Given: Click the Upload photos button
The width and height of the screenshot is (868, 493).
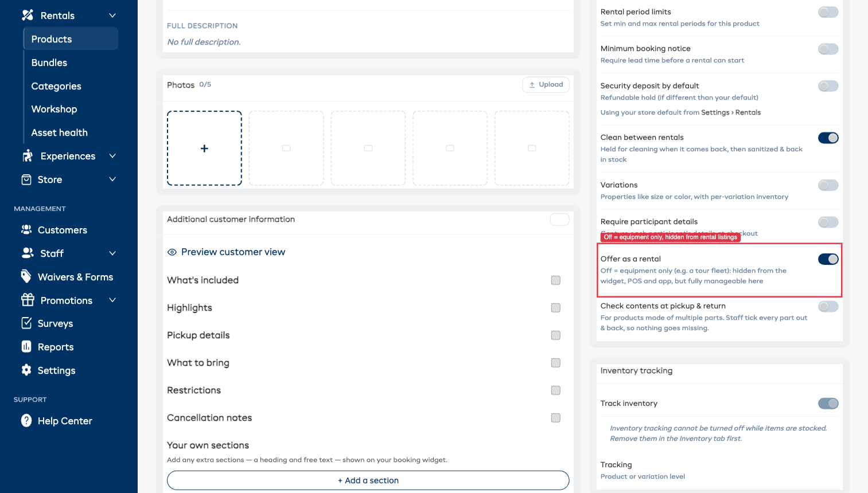Looking at the screenshot, I should click(546, 85).
